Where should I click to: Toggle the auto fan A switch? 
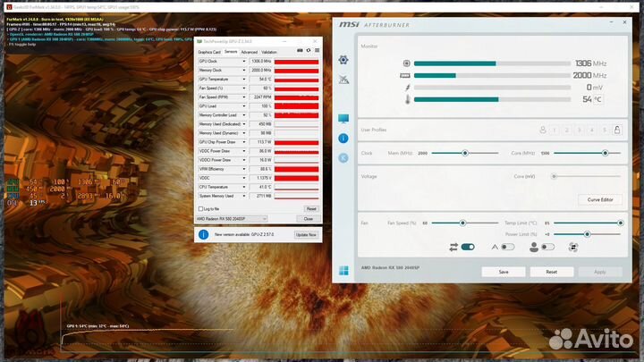[508, 247]
